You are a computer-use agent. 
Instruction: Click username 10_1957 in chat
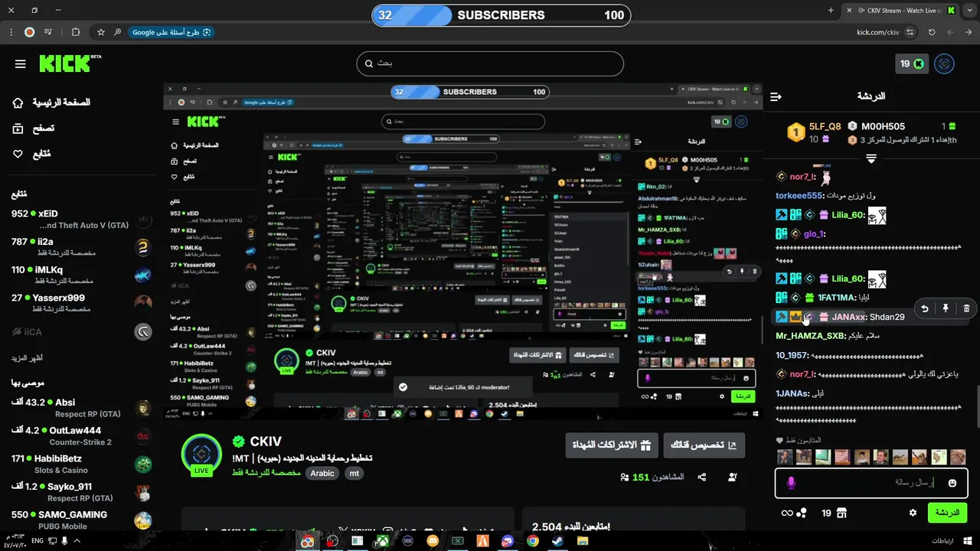[x=792, y=355]
